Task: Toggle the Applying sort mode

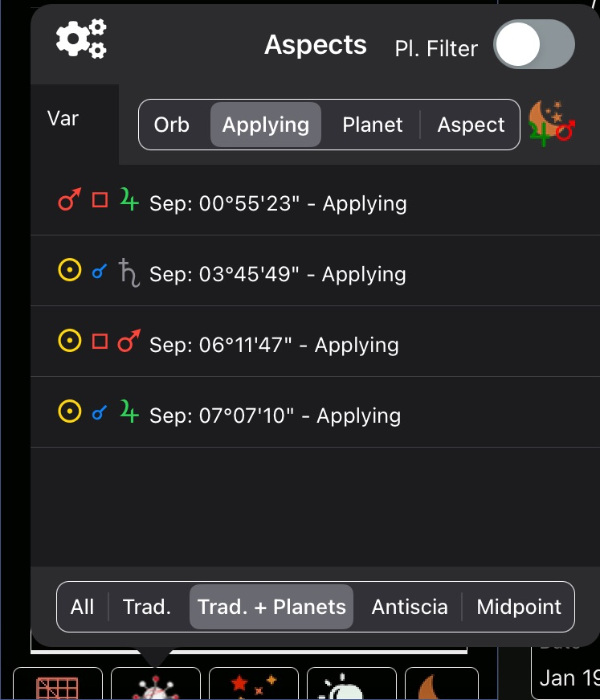Action: pyautogui.click(x=265, y=125)
